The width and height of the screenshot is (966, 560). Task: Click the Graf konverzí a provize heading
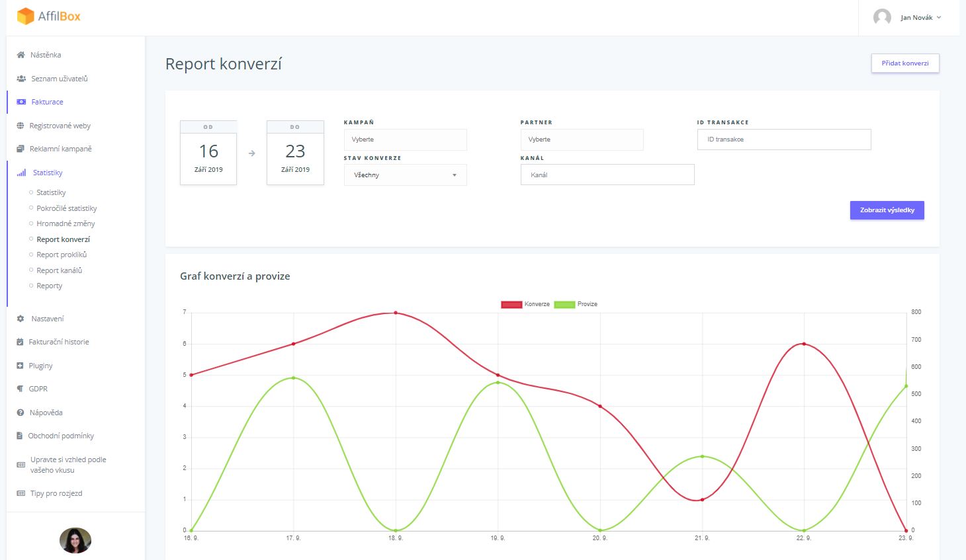[235, 276]
